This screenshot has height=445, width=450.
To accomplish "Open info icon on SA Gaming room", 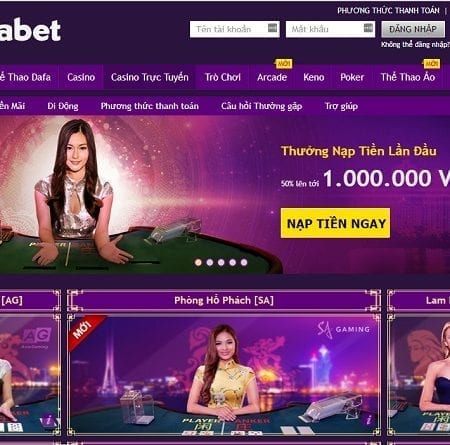I will (368, 420).
